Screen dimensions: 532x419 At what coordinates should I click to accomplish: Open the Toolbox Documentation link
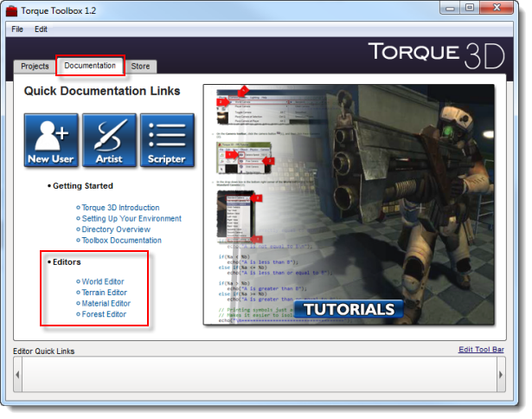121,240
